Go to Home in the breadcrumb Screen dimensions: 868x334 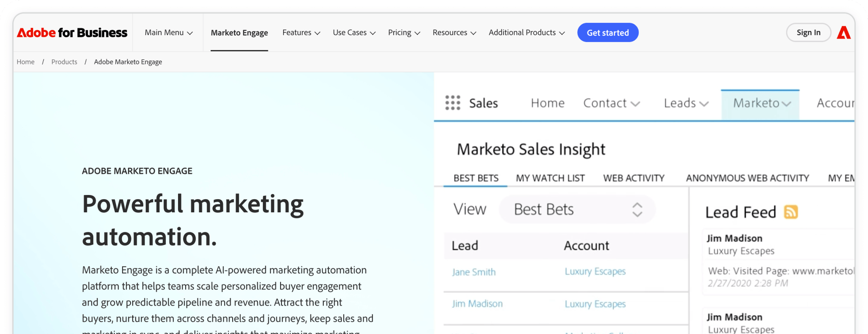pyautogui.click(x=25, y=62)
